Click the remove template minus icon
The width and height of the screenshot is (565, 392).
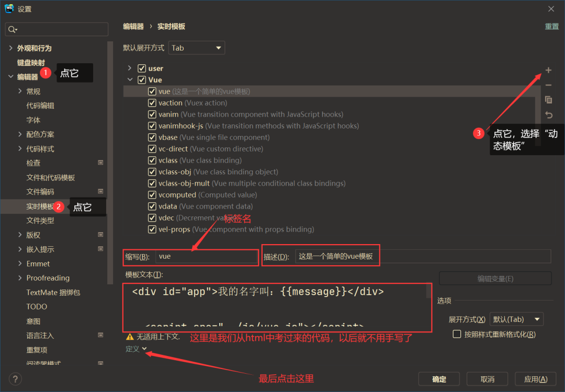click(548, 85)
